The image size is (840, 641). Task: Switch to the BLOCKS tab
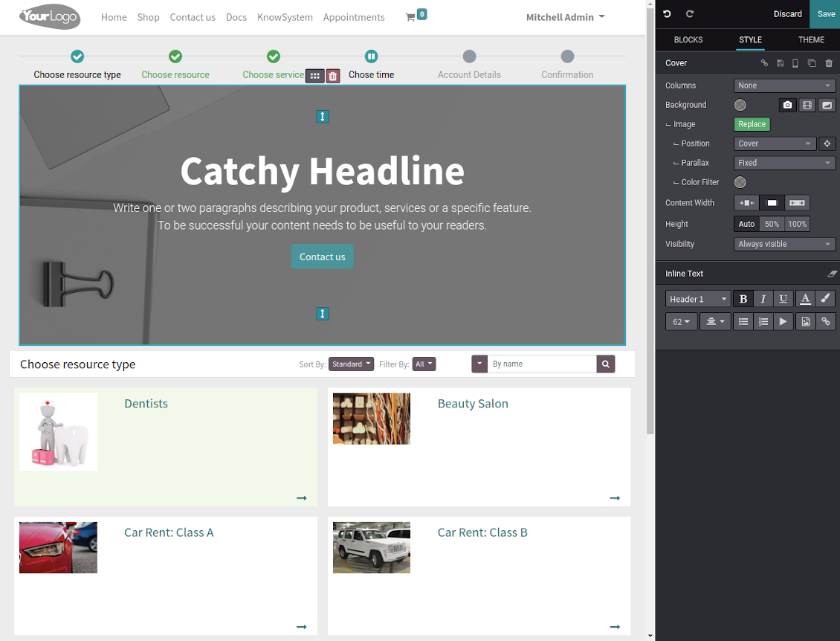(688, 40)
